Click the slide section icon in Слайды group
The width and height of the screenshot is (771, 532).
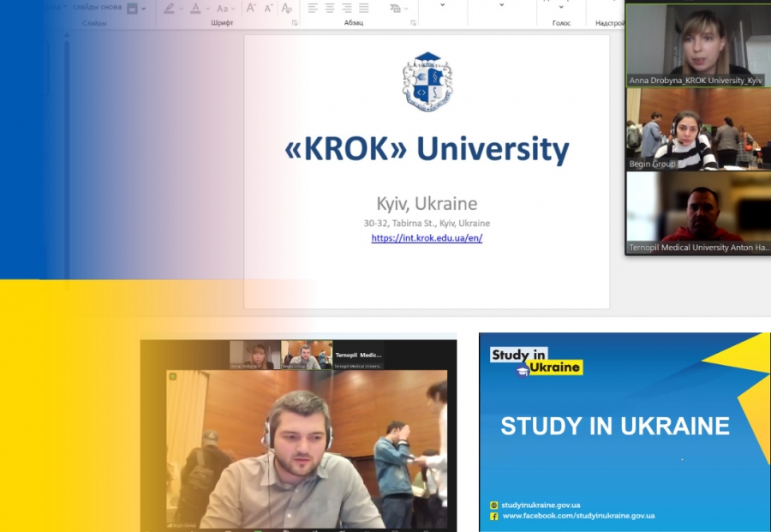pos(132,9)
